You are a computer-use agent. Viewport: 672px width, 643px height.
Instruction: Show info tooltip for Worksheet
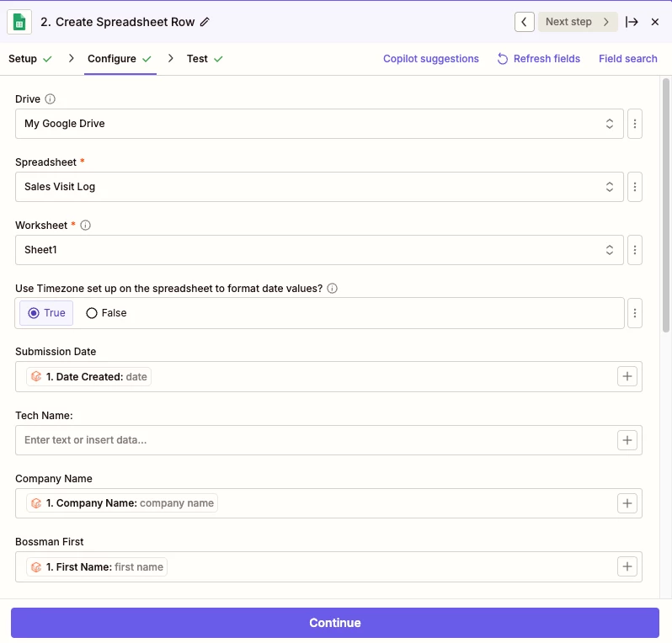[85, 226]
